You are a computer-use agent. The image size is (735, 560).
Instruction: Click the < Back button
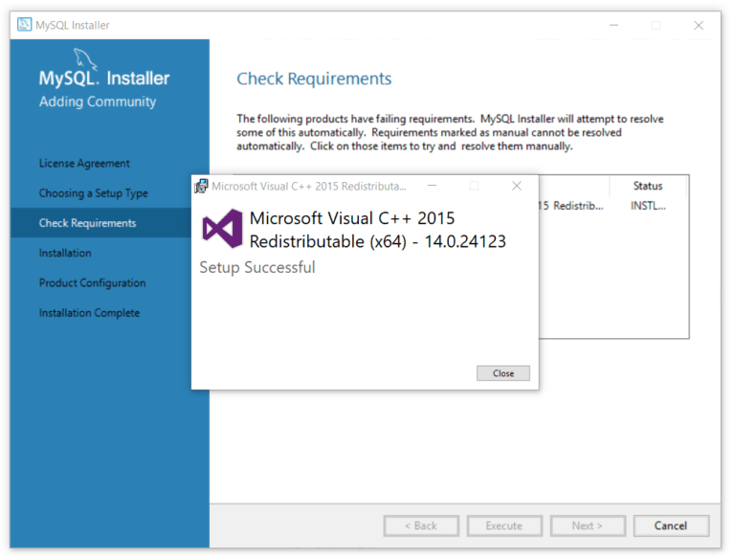pos(421,526)
